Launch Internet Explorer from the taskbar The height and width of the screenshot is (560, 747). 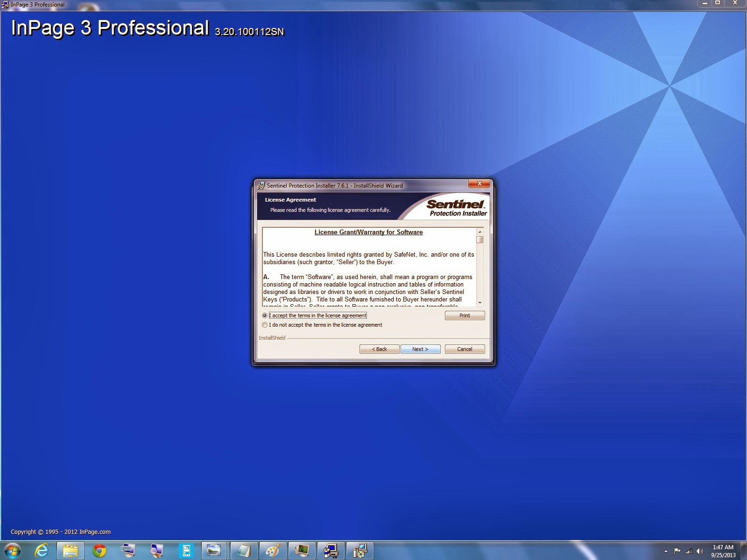click(42, 551)
